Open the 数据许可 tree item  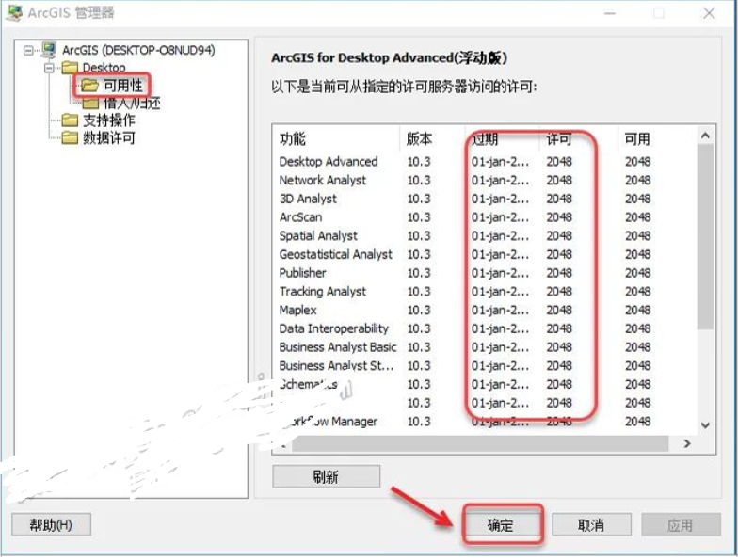tap(109, 137)
